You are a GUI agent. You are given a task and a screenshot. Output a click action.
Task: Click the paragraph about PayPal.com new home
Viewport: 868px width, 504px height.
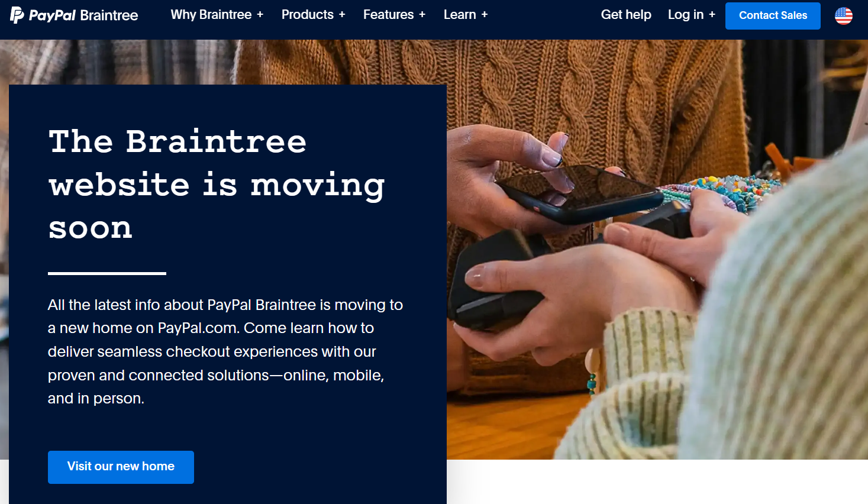pyautogui.click(x=225, y=351)
